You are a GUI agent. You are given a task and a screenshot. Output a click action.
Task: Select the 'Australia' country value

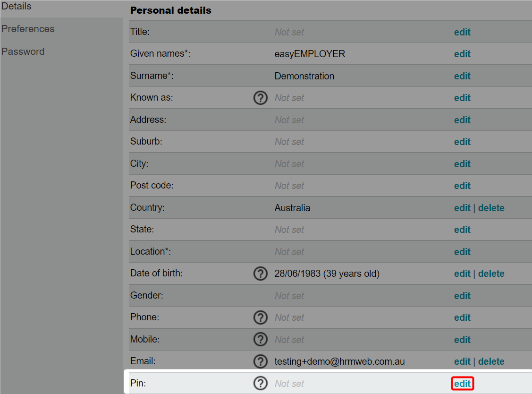[x=292, y=208]
